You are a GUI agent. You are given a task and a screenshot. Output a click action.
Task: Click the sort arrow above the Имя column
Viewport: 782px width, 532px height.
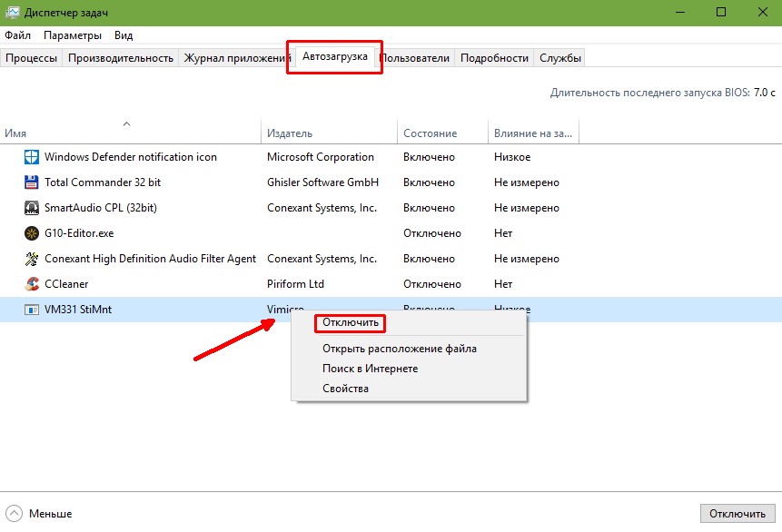(x=126, y=123)
